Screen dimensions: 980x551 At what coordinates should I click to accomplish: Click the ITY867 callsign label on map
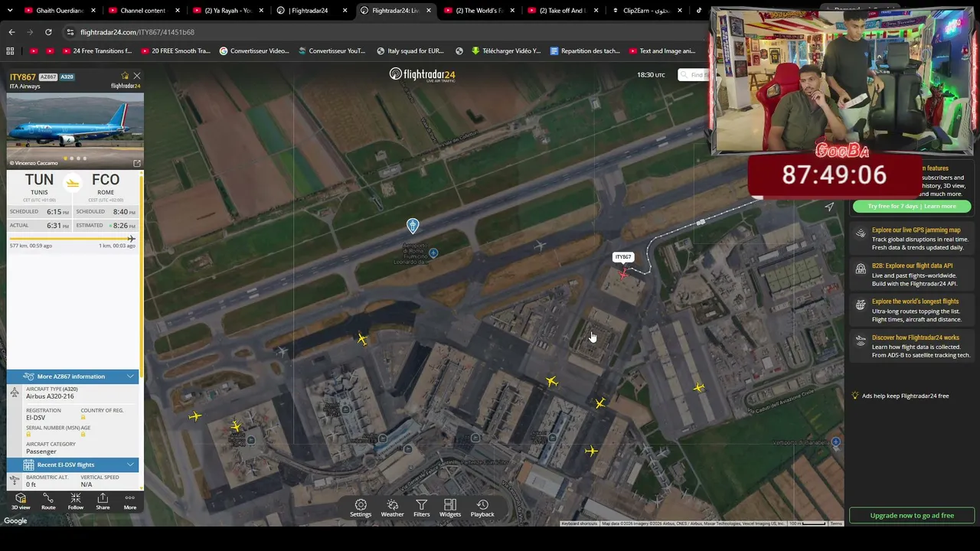pos(623,257)
